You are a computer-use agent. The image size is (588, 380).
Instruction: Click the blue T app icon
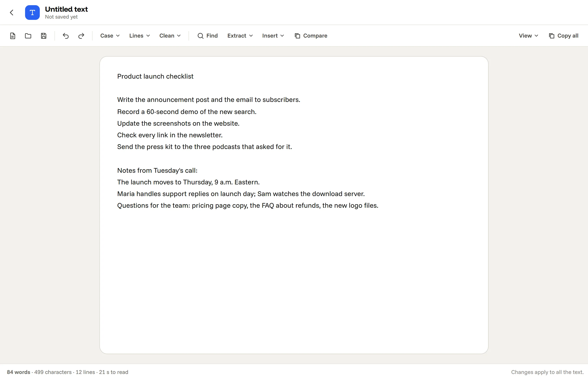coord(32,13)
